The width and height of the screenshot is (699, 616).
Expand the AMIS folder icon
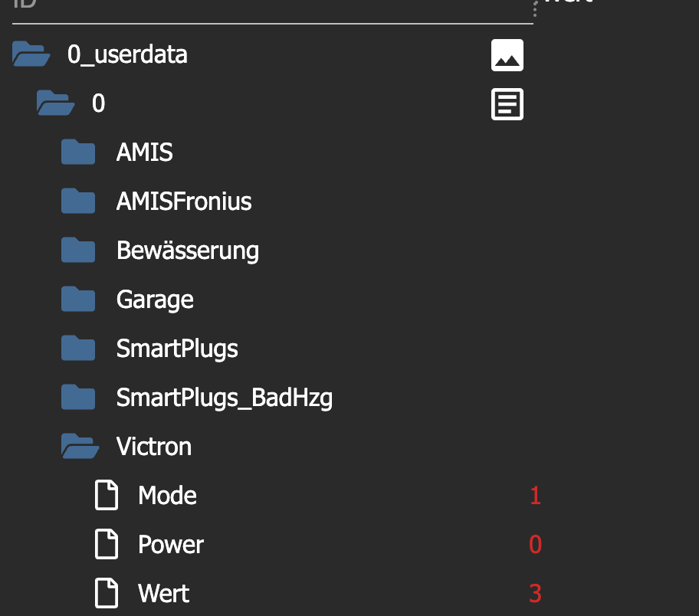pos(78,152)
